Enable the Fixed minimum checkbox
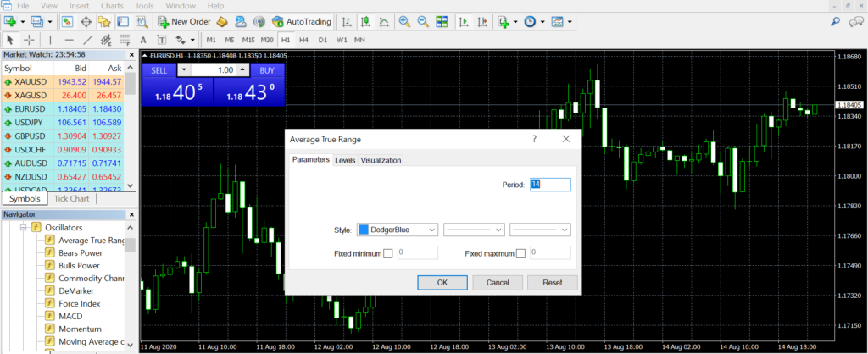The image size is (868, 354). 388,252
